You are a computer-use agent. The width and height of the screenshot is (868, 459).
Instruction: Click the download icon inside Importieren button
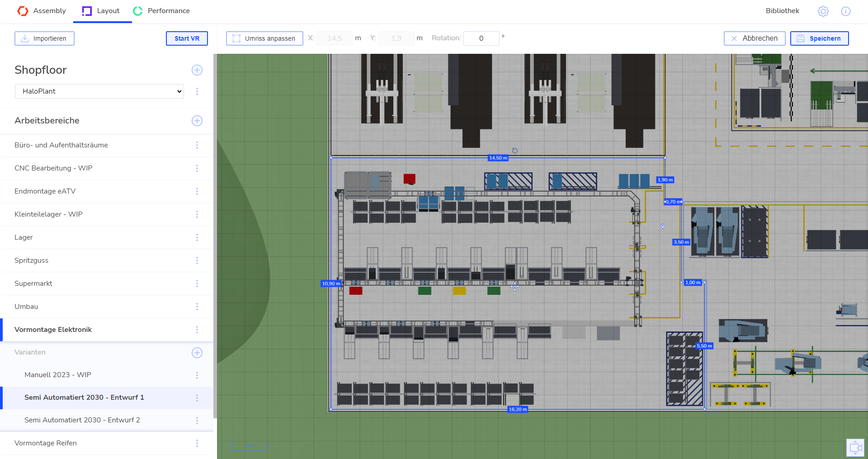point(25,38)
